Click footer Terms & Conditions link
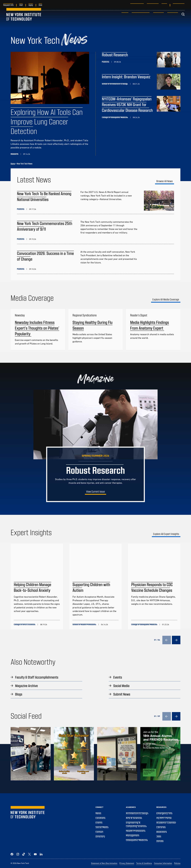This screenshot has height=868, width=191. click(x=144, y=863)
